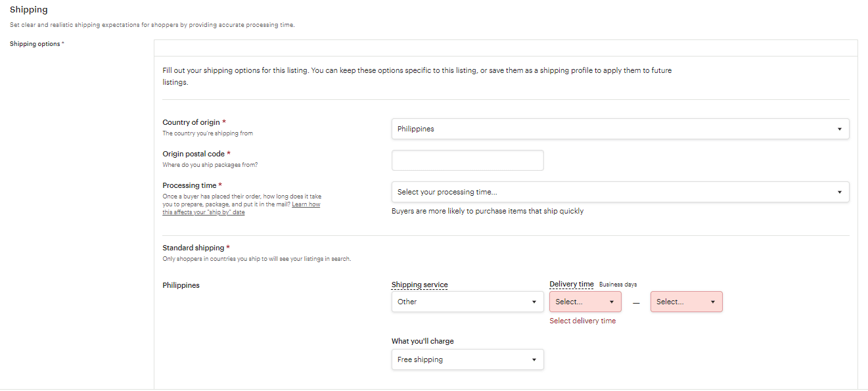Open the Shipping service dropdown showing Other
The width and height of the screenshot is (868, 391).
pos(467,302)
